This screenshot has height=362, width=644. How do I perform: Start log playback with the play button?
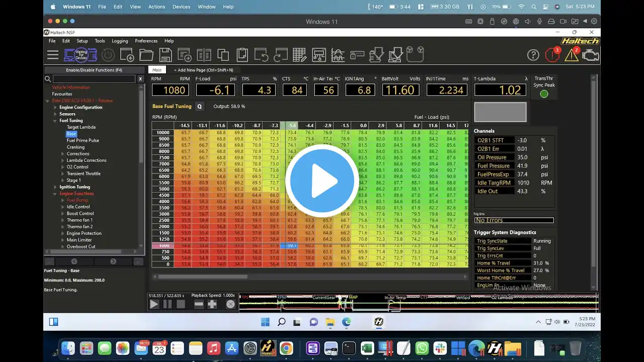point(154,304)
